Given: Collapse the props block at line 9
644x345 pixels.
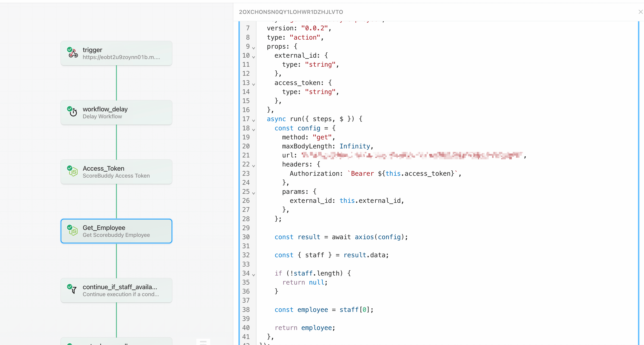Looking at the screenshot, I should click(x=253, y=47).
